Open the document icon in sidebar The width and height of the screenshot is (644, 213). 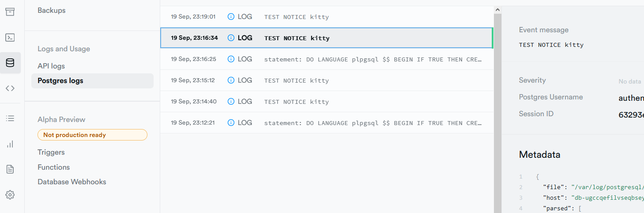(x=10, y=169)
